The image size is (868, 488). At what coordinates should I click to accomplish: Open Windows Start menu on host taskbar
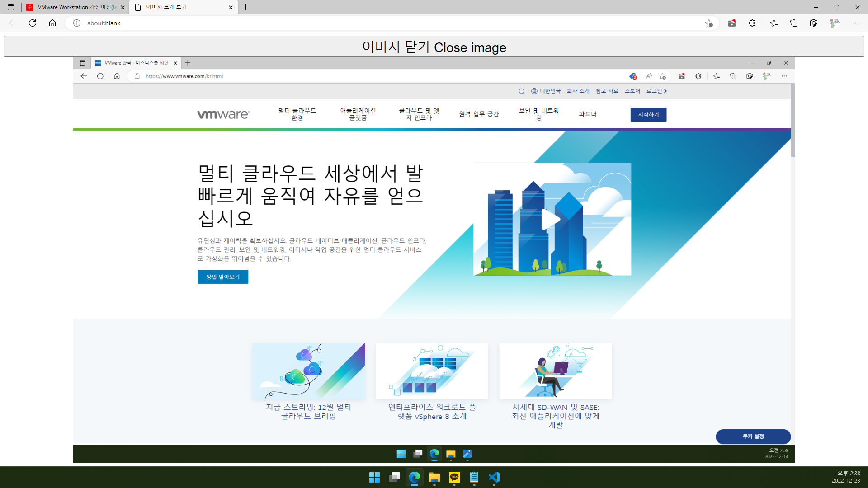[374, 477]
